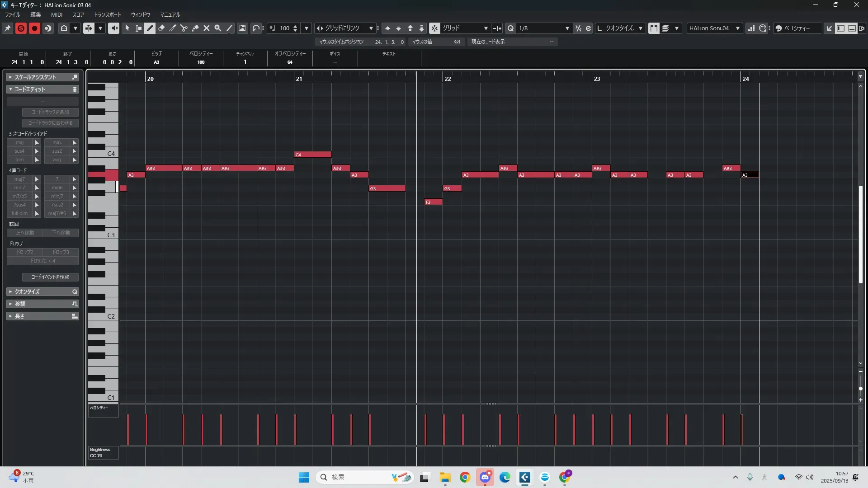Click the vertical zoom slider handle
868x488 pixels.
pos(860,389)
